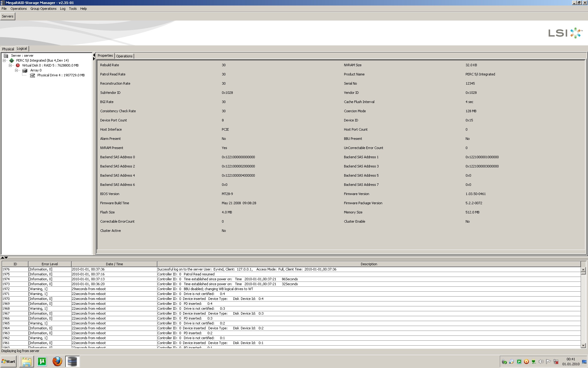Select log entry 1971 drive not certified 0:4
Viewport: 588px width, 368px height.
point(291,294)
